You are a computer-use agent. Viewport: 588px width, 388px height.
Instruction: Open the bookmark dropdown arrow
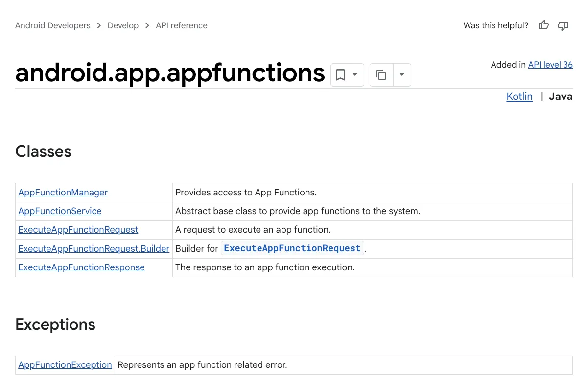click(x=355, y=75)
